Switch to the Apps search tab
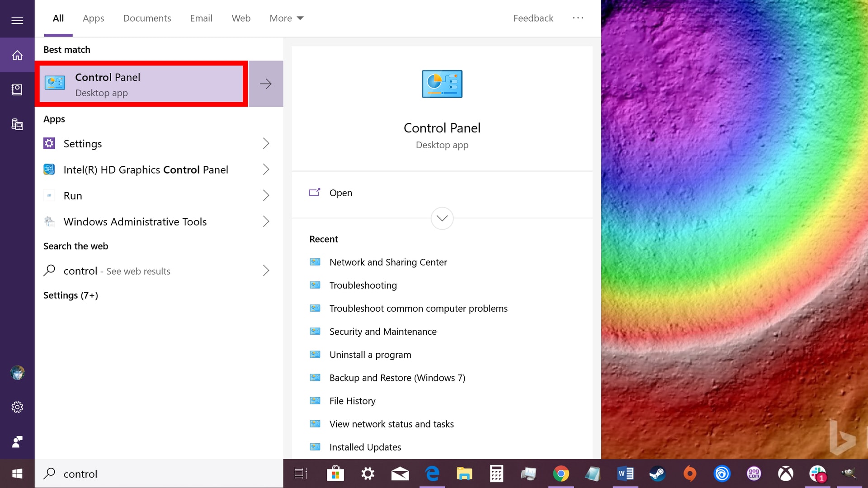The width and height of the screenshot is (868, 488). pyautogui.click(x=93, y=18)
